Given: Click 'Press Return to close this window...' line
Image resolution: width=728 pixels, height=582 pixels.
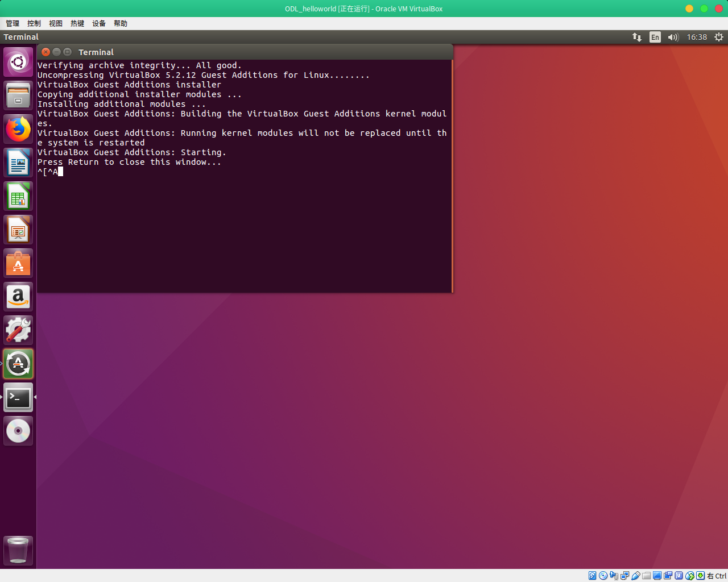Looking at the screenshot, I should click(x=129, y=162).
